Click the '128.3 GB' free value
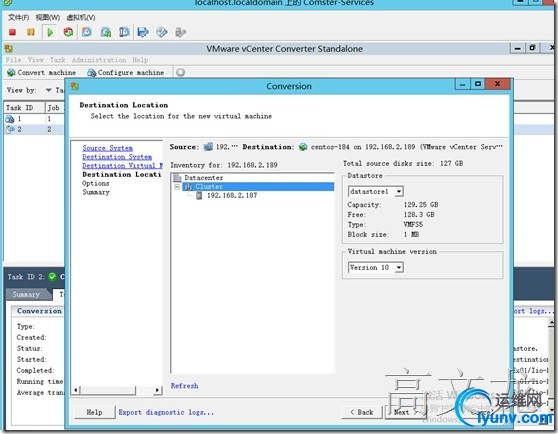Image resolution: width=558 pixels, height=434 pixels. tap(419, 215)
